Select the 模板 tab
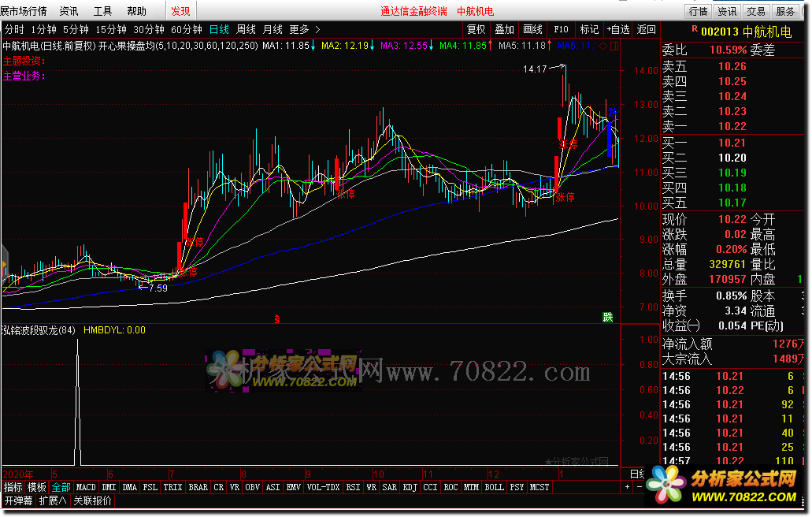This screenshot has height=517, width=812. tap(37, 487)
